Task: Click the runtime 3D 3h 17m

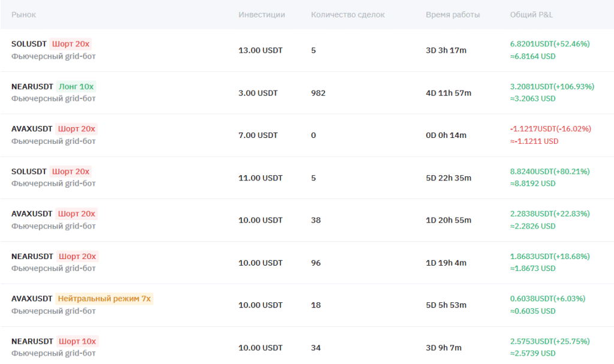Action: point(446,50)
